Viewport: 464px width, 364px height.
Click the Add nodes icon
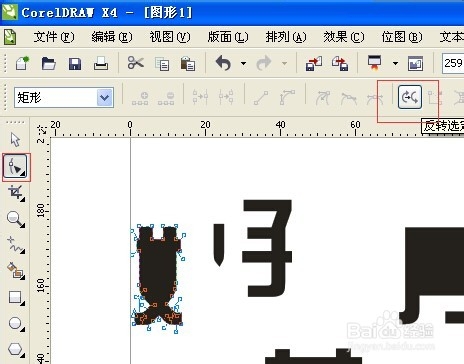[140, 98]
